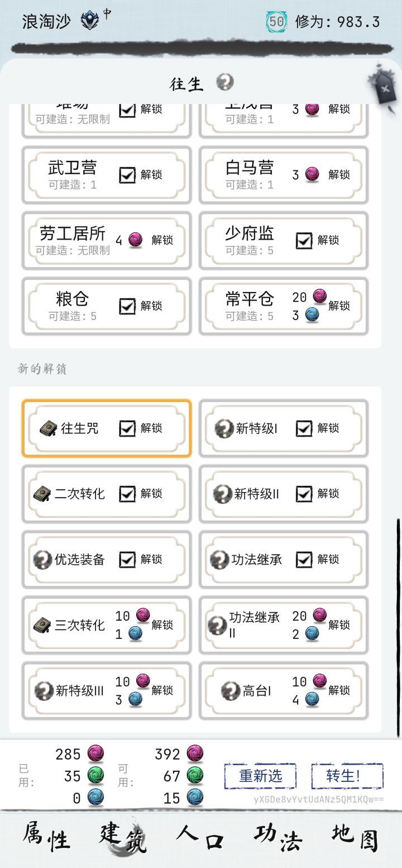Viewport: 402px width, 868px height.
Task: Tap the rank emblem next to 浪淘沙
Action: 89,21
